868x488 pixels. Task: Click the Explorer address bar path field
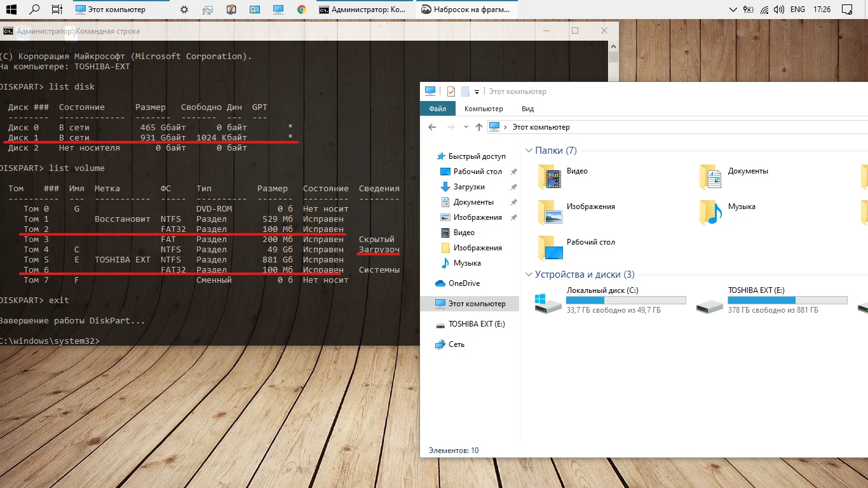coord(635,127)
